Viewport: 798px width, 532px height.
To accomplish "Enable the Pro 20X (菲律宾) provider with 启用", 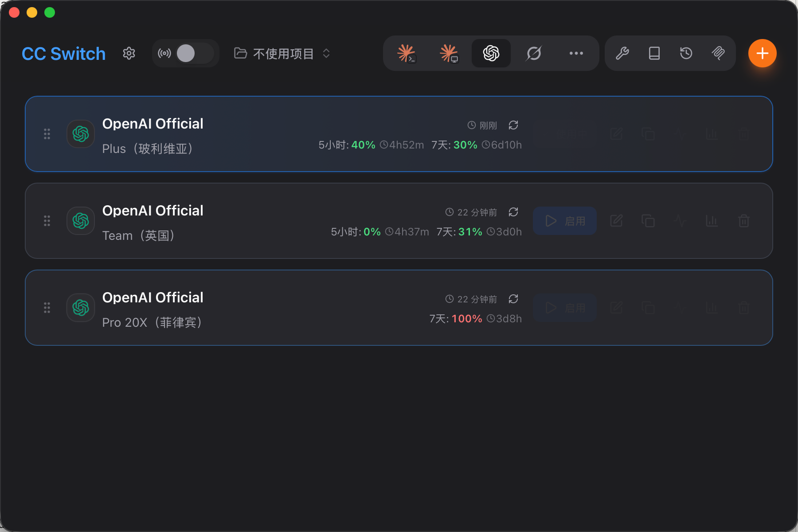I will [565, 308].
